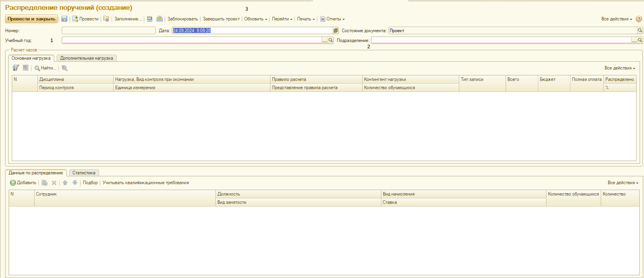Click magnifier icon beside Подразделение field

click(640, 40)
